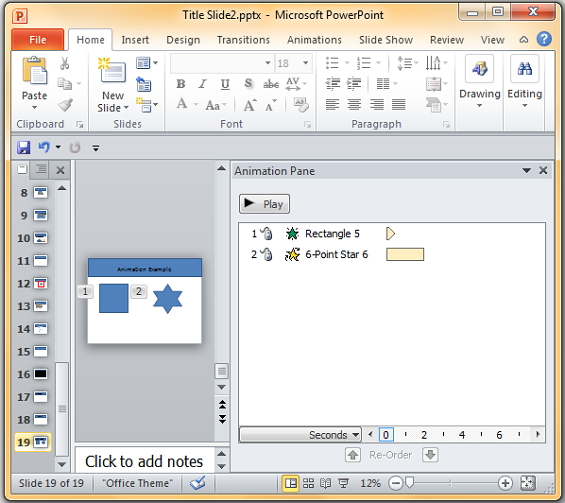
Task: Click the zoom in plus button
Action: (x=505, y=483)
